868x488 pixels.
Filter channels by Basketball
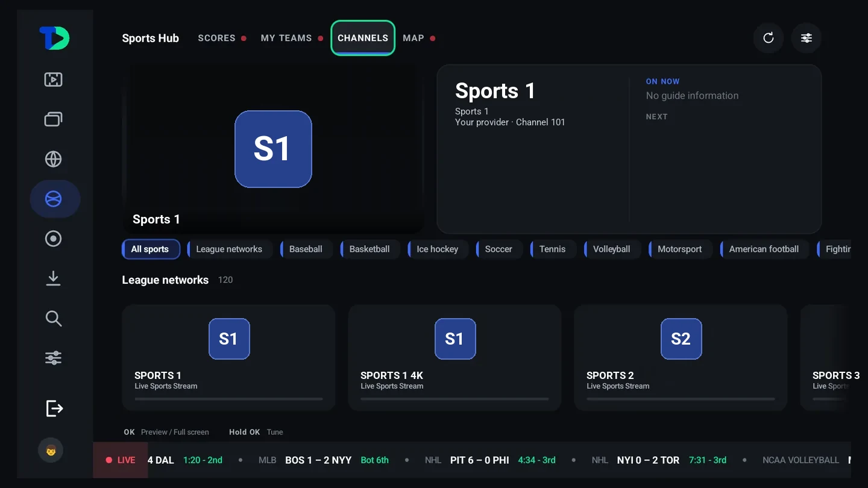click(370, 249)
